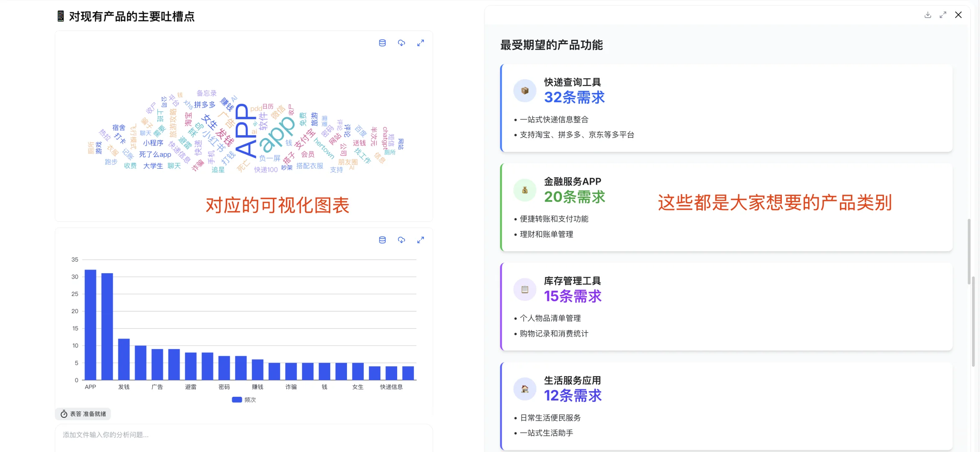Click the tallest APP bar in chart
980x452 pixels.
[90, 325]
